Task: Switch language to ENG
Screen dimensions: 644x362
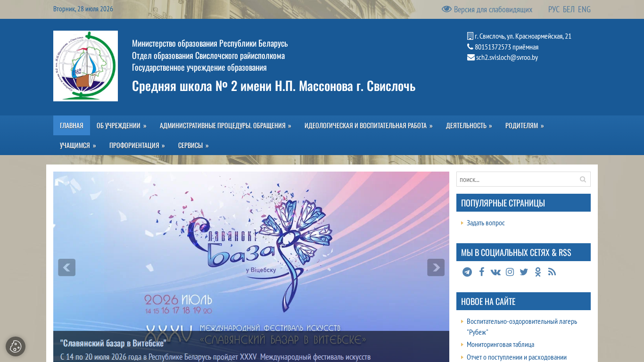Action: pos(584,9)
